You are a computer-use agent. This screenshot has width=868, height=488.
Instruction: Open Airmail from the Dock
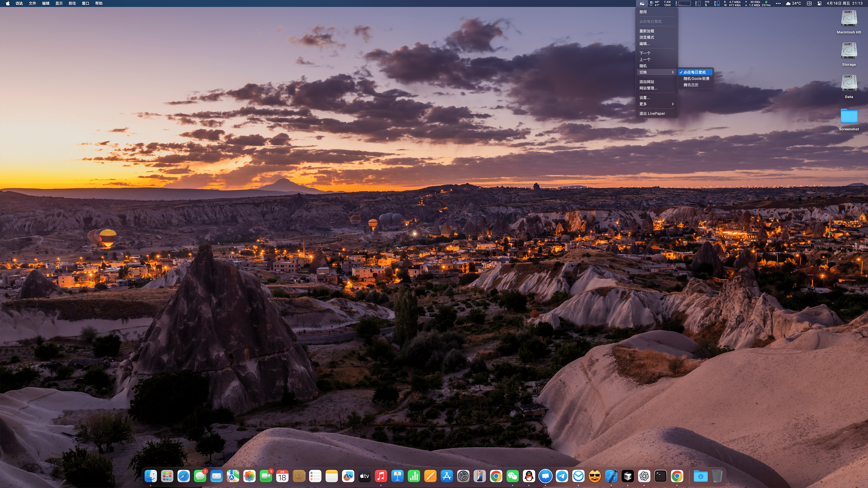point(579,476)
